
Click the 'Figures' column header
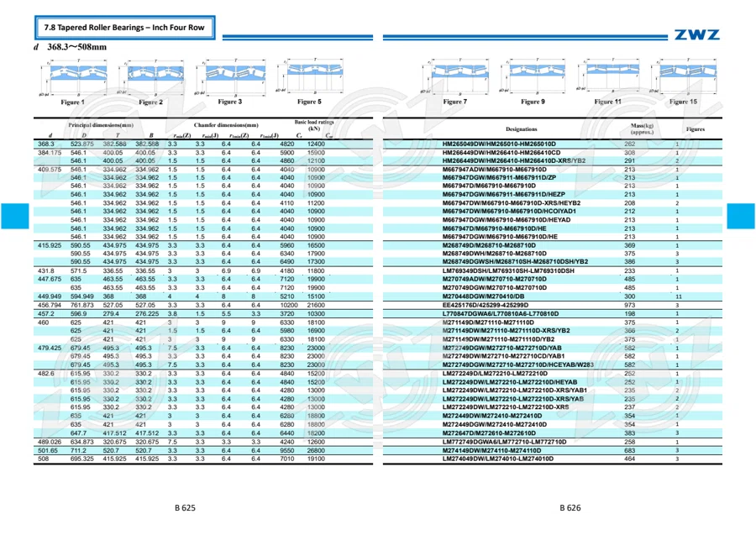696,129
